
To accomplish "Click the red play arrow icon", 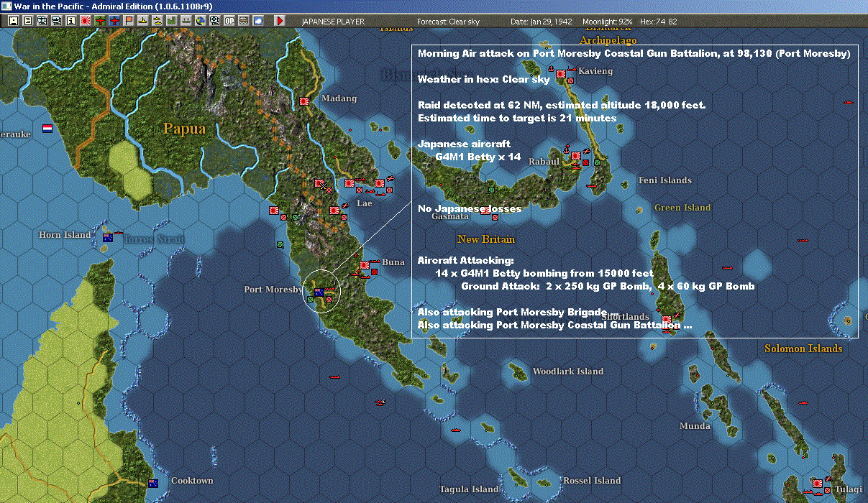I will pos(280,21).
